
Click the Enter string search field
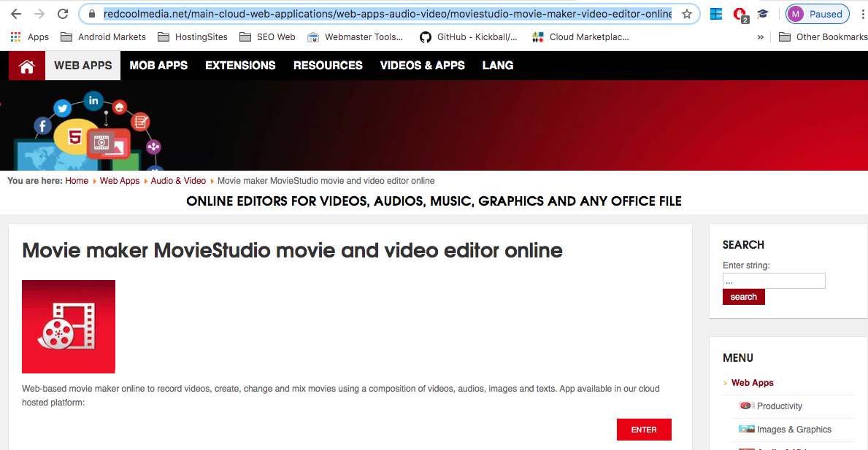point(774,281)
